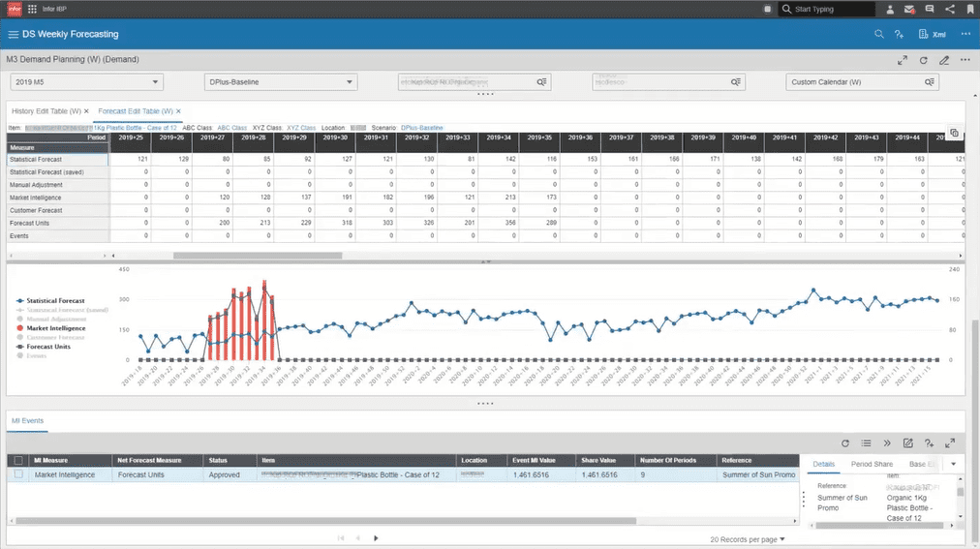This screenshot has height=549, width=980.
Task: Check the Market Intelligence row checkbox
Action: [18, 474]
